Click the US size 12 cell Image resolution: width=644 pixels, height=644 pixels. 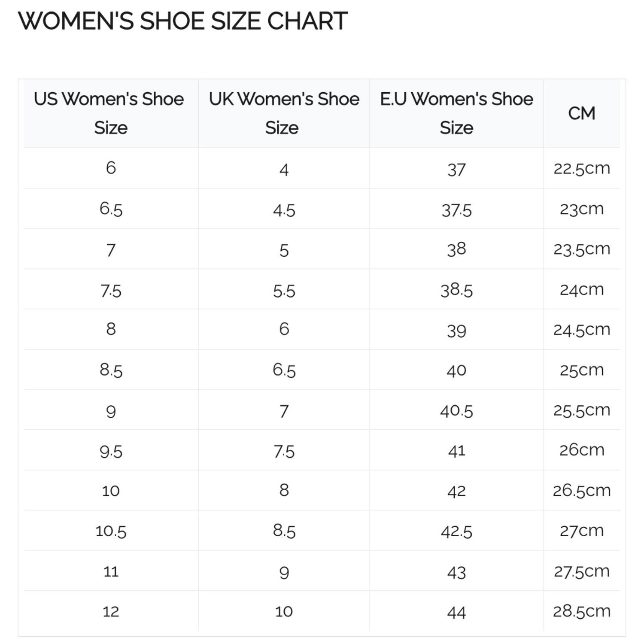(111, 611)
